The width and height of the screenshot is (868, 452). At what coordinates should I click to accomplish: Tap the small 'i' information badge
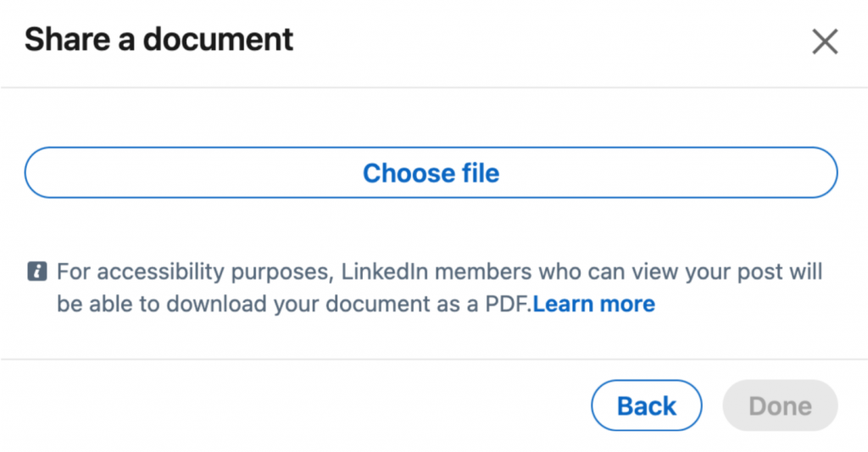37,272
